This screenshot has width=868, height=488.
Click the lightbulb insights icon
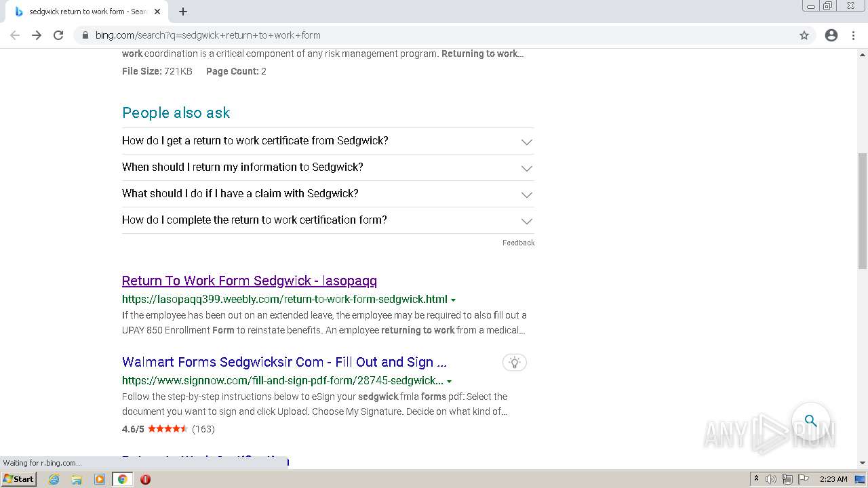515,363
